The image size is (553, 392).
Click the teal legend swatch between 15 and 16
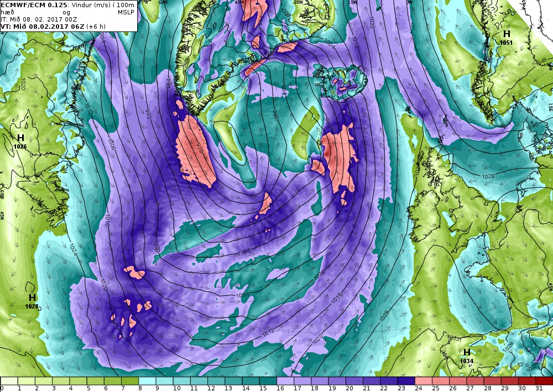(268, 381)
